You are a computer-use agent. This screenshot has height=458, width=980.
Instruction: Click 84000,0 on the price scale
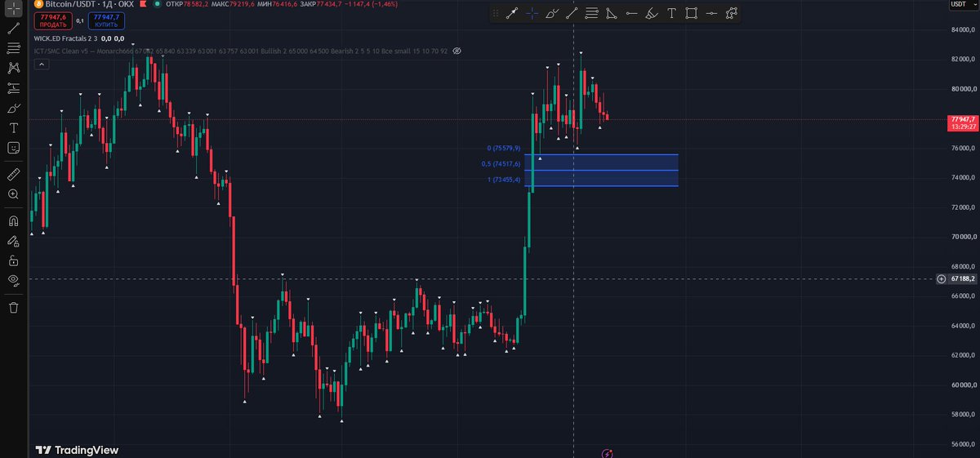963,30
